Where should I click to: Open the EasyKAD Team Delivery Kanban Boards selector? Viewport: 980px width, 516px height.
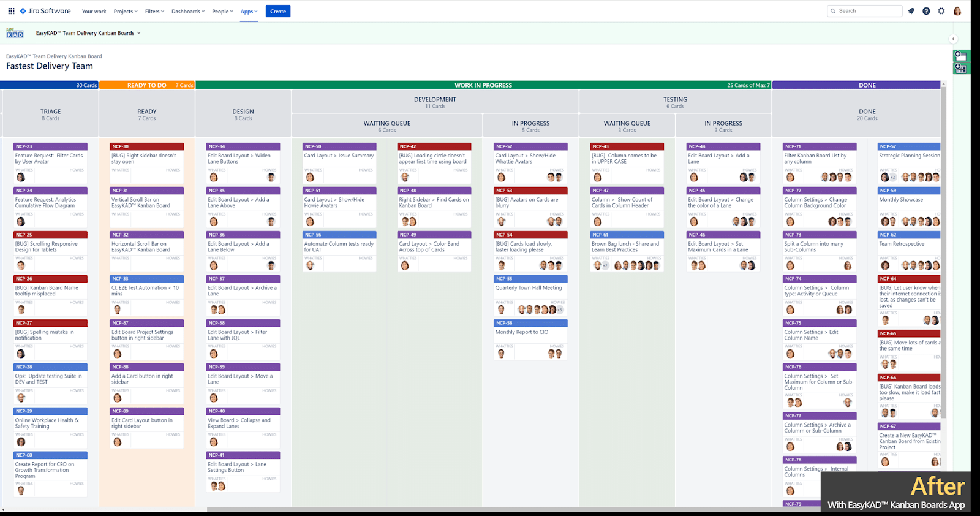coord(88,33)
